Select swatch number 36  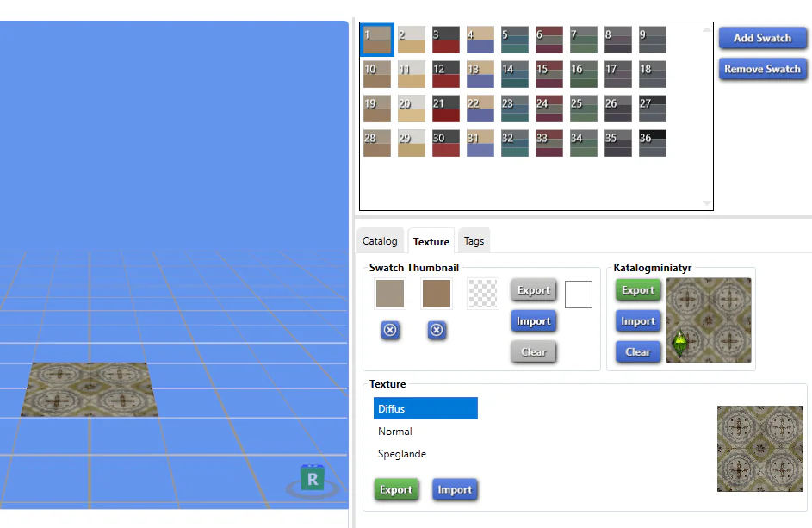[653, 143]
